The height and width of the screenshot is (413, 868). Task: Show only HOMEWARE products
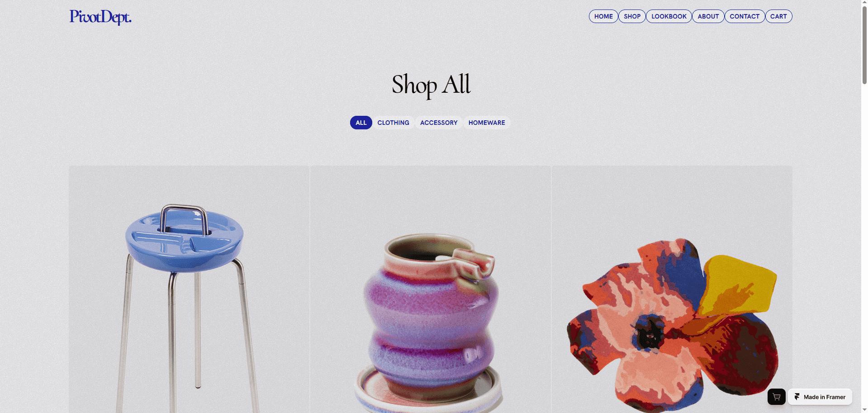click(487, 123)
